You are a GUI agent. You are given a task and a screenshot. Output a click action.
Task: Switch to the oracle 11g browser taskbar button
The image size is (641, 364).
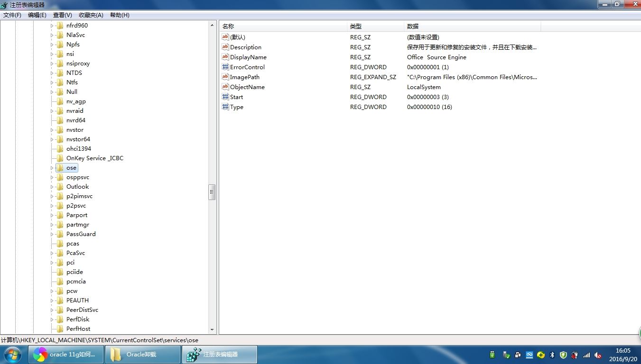(66, 355)
